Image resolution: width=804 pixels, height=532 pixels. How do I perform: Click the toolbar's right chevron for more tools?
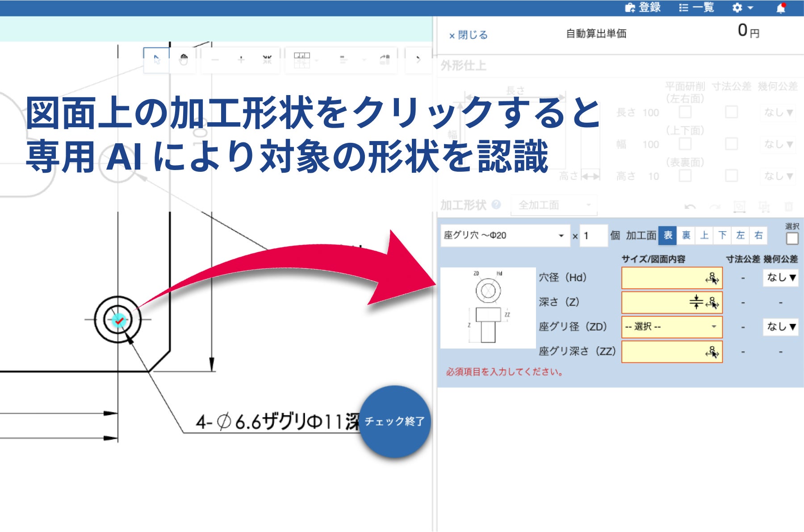pyautogui.click(x=419, y=59)
